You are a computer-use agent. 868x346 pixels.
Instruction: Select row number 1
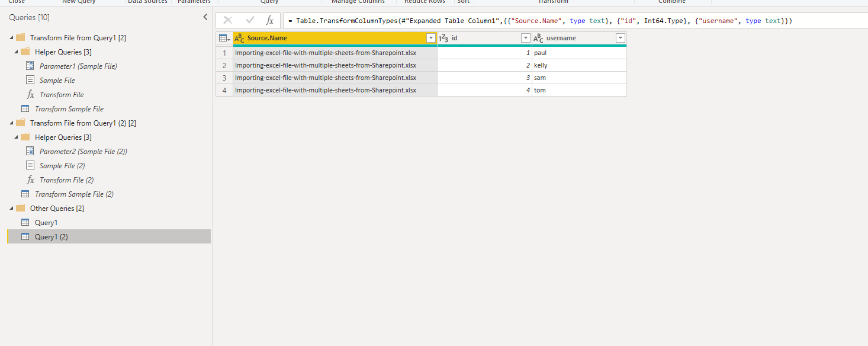(x=224, y=53)
